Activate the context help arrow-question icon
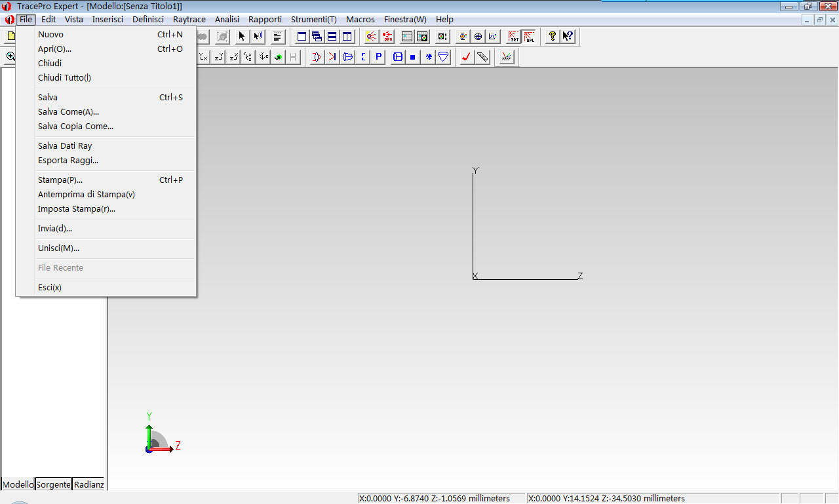 (568, 37)
